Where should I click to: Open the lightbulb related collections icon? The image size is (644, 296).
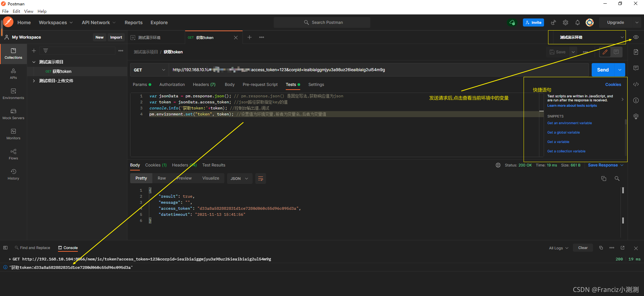pos(636,116)
